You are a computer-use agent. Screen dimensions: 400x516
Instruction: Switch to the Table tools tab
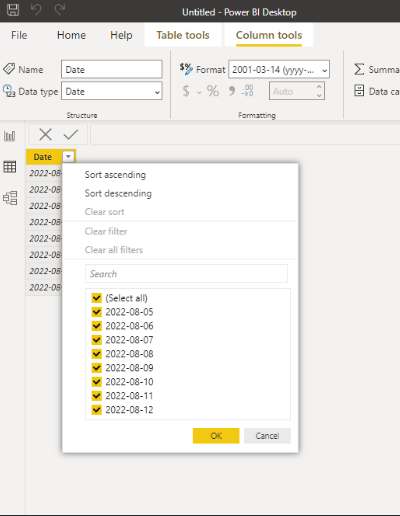pyautogui.click(x=183, y=35)
